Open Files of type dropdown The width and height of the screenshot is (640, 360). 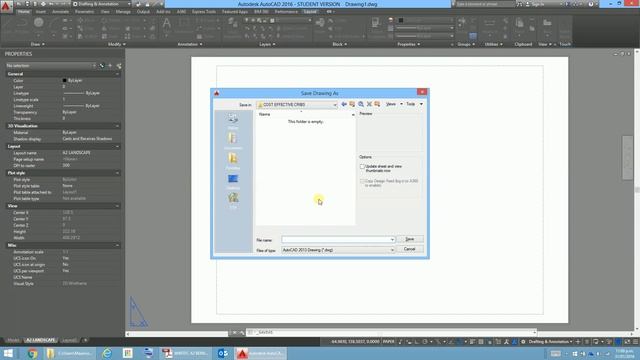[392, 250]
